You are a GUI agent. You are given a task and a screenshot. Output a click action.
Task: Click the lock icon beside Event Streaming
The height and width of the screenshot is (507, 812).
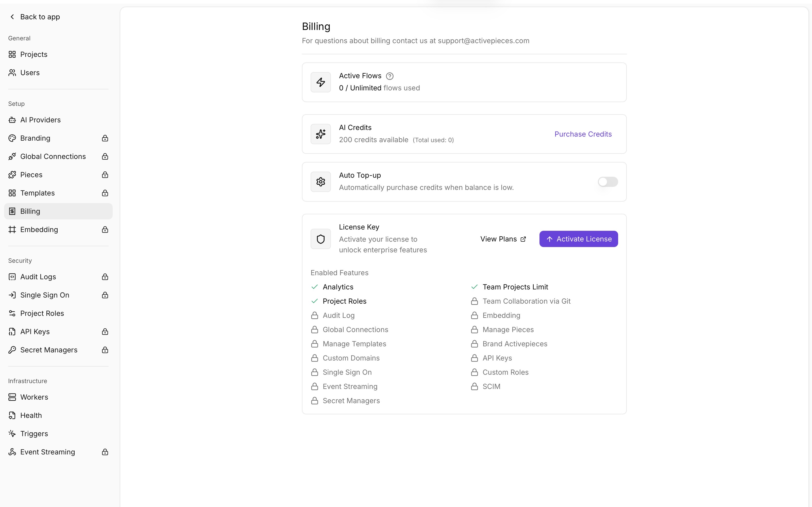click(105, 452)
